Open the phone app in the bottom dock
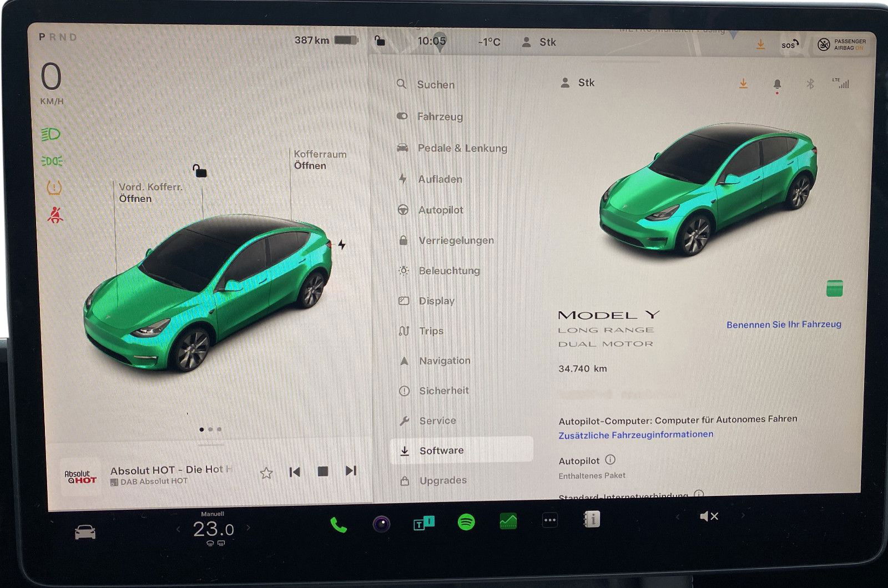Image resolution: width=888 pixels, height=588 pixels. point(339,524)
